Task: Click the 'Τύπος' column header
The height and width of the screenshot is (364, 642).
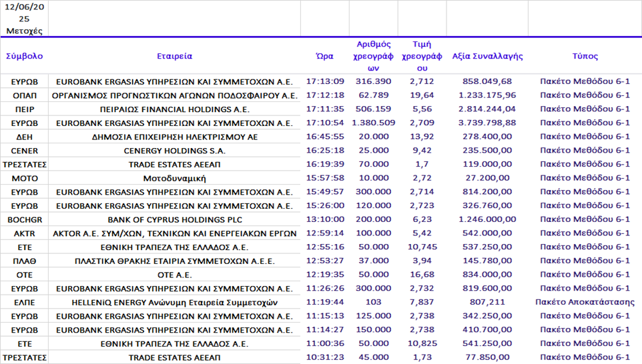Action: coord(585,56)
